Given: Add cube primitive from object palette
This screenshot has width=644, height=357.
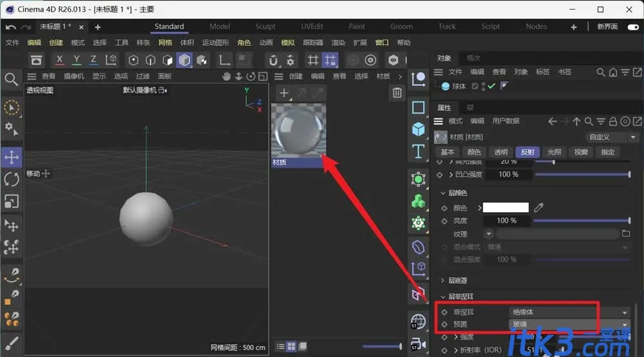Looking at the screenshot, I should 418,129.
